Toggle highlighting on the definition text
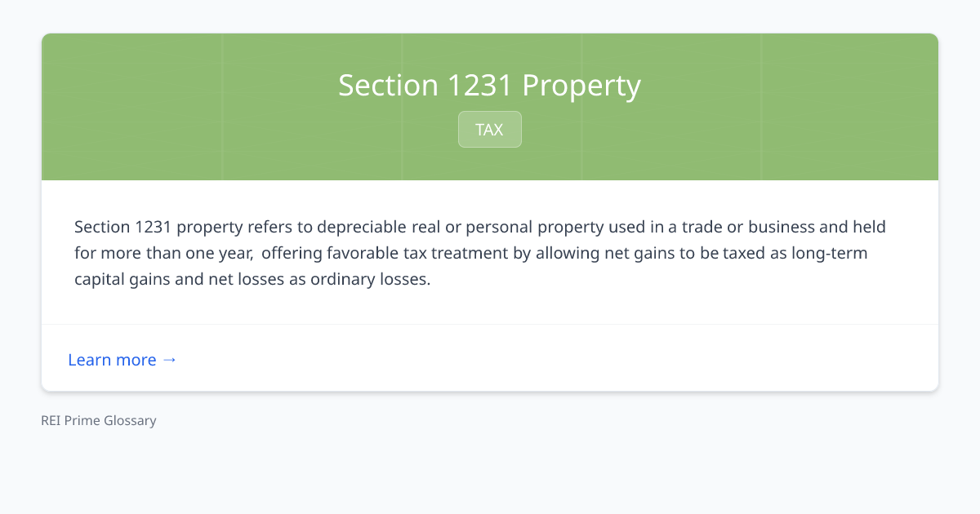This screenshot has width=980, height=514. coord(479,252)
